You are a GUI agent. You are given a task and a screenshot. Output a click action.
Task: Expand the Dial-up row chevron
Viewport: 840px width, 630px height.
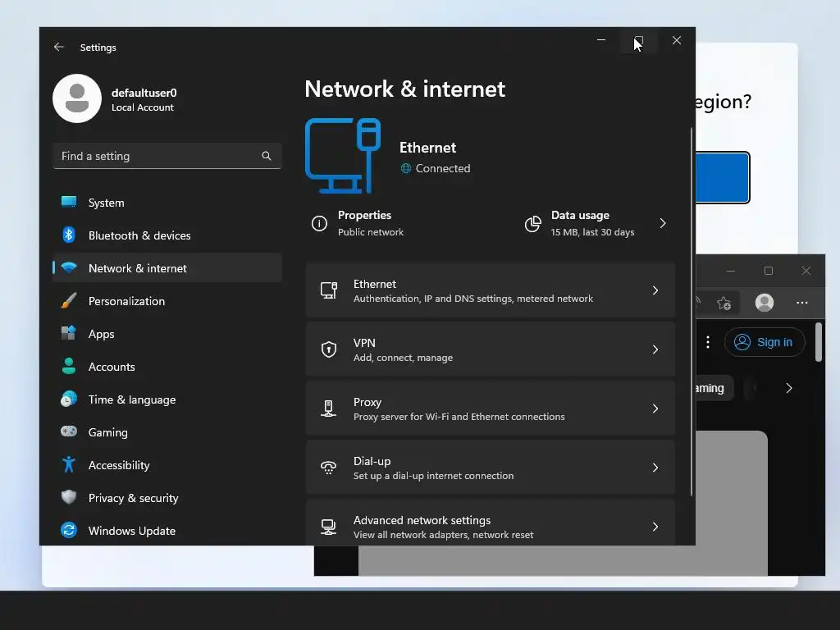coord(655,467)
